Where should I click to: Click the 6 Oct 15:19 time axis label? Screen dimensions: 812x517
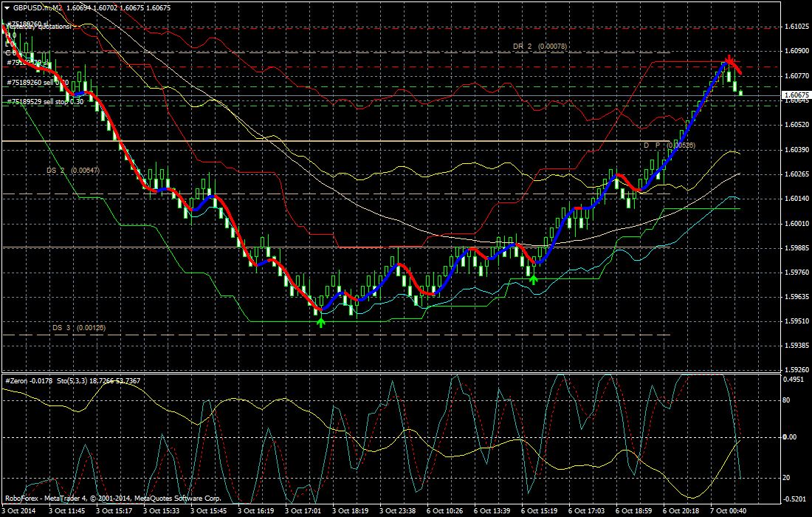540,511
